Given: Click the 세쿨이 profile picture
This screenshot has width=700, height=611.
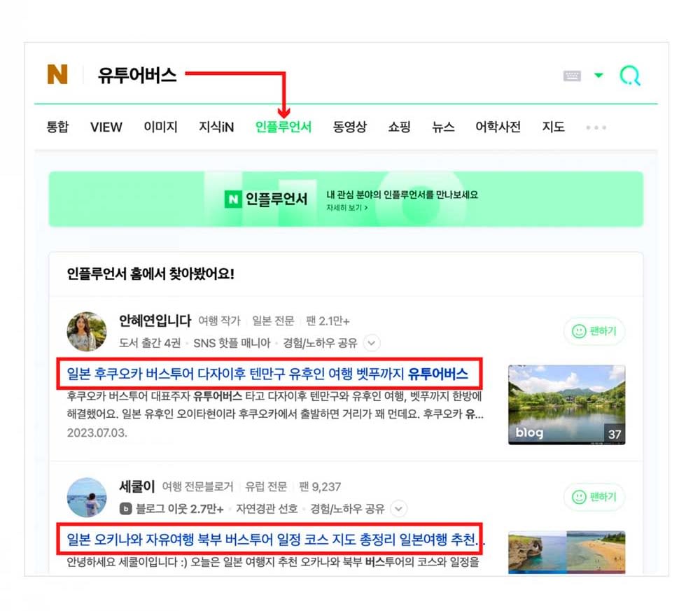Looking at the screenshot, I should tap(87, 497).
